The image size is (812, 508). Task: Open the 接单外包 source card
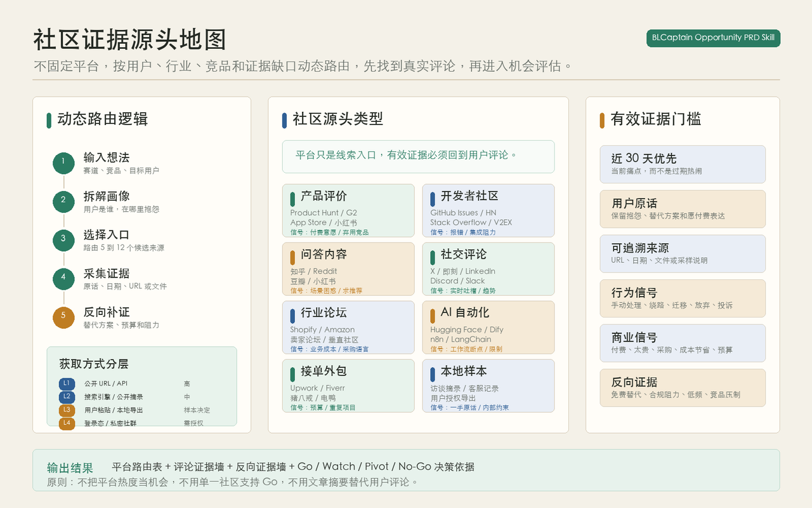tap(348, 386)
